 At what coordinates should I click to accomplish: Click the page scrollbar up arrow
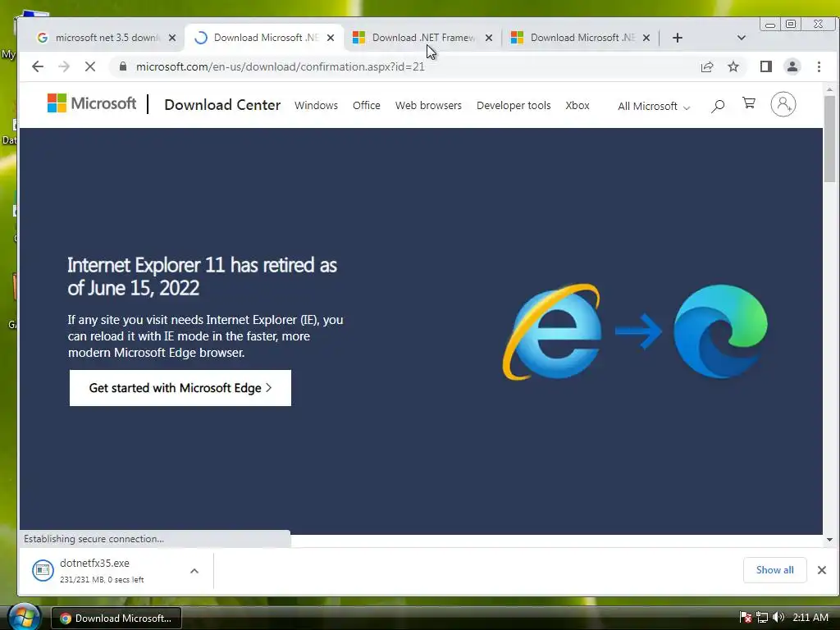(x=830, y=89)
